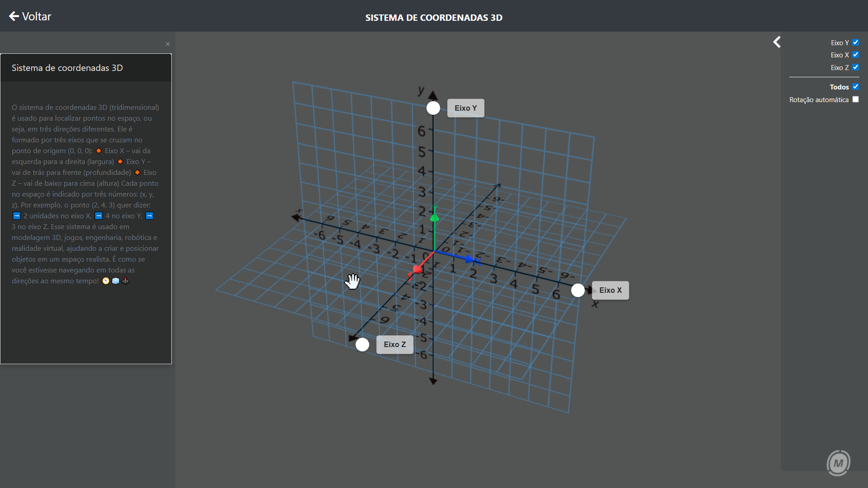Viewport: 868px width, 488px height.
Task: Click the back arrow next to Voltar
Action: [15, 16]
